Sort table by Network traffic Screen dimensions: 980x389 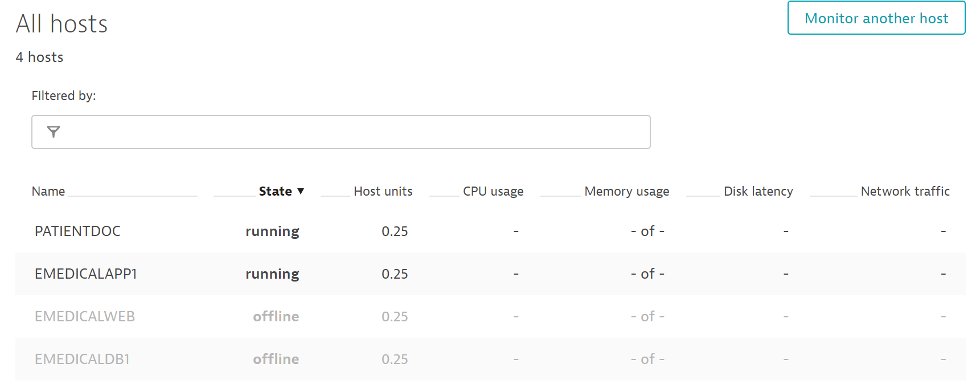[905, 192]
